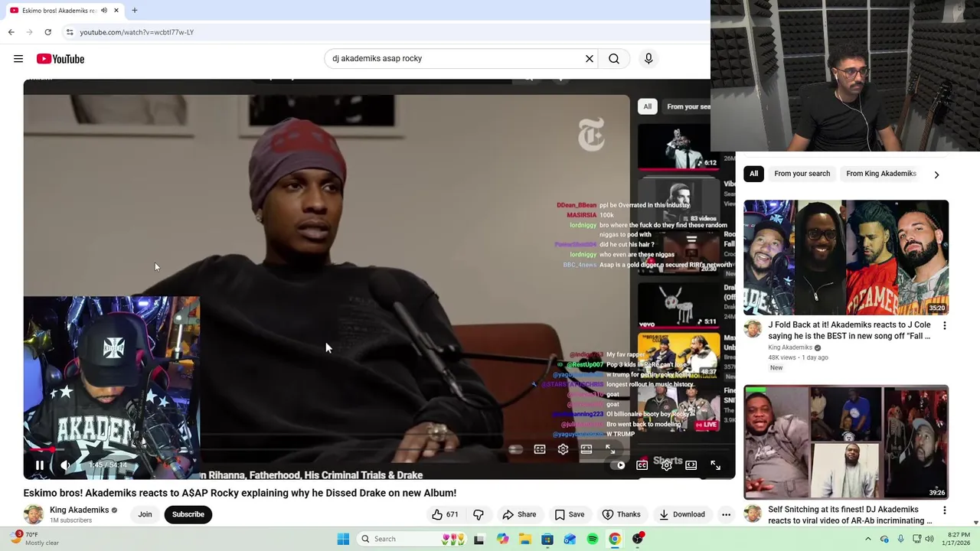
Task: Open more actions three-dot menu
Action: 726,514
